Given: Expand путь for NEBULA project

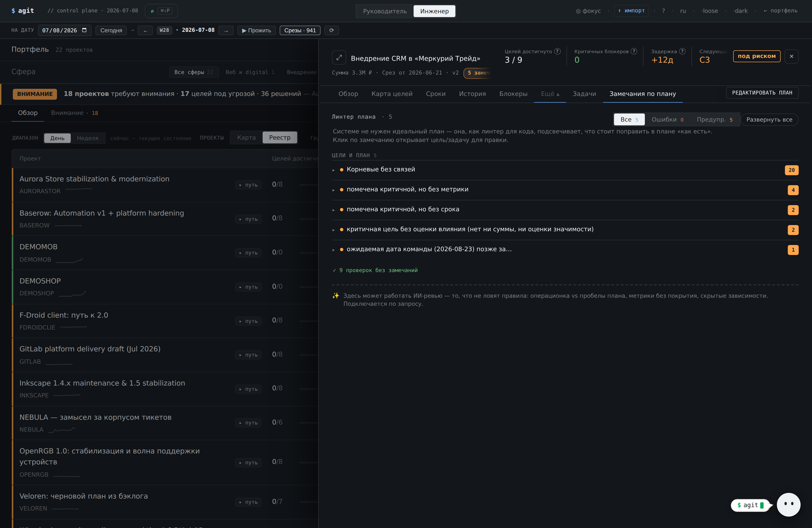Looking at the screenshot, I should tap(248, 423).
